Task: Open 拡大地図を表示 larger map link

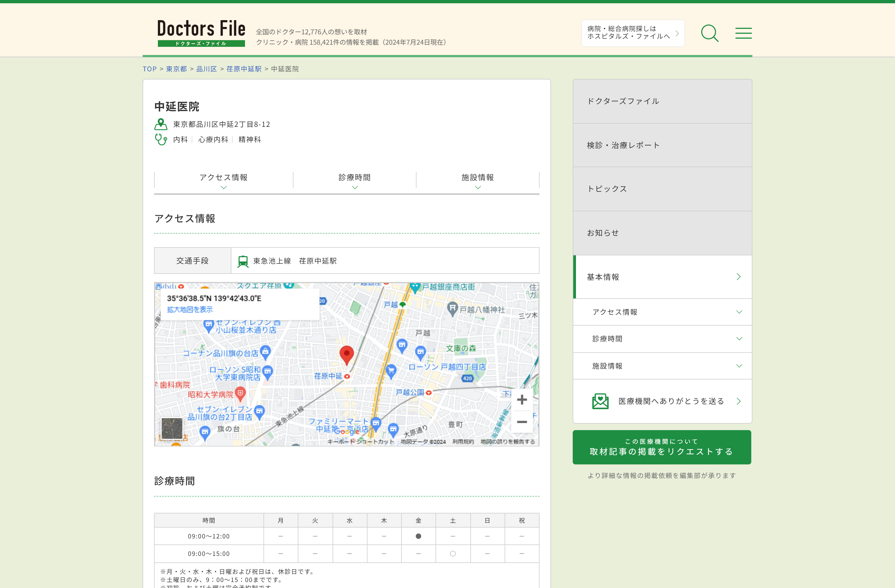Action: point(190,310)
